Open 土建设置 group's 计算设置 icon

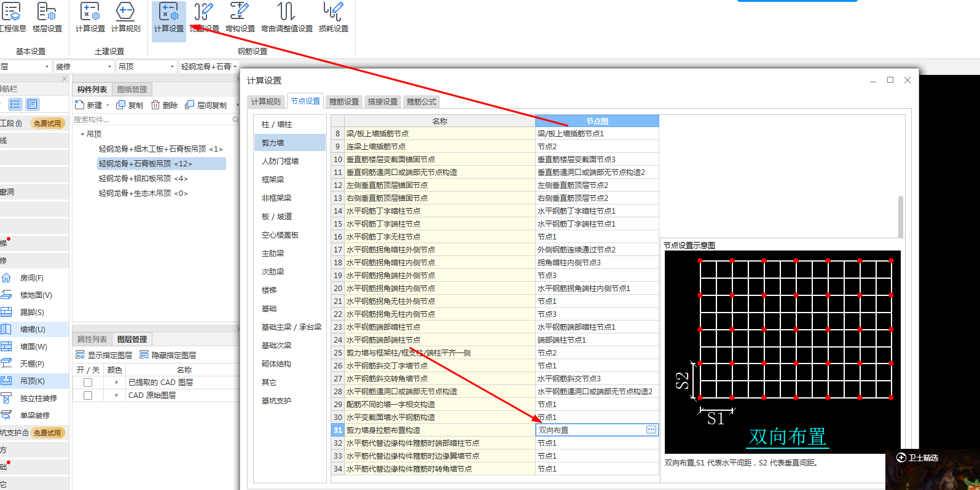click(90, 17)
